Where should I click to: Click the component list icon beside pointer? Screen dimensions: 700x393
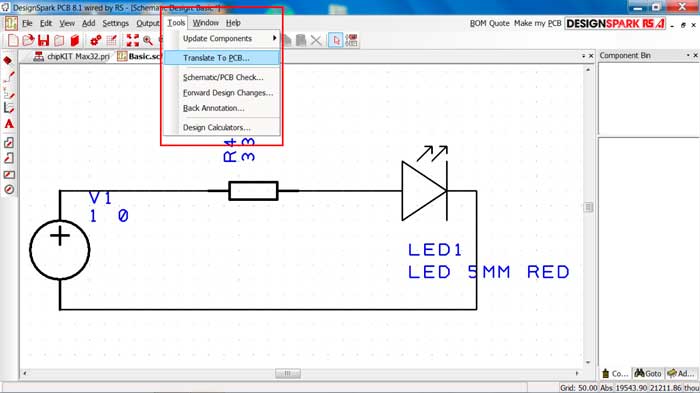click(x=352, y=40)
